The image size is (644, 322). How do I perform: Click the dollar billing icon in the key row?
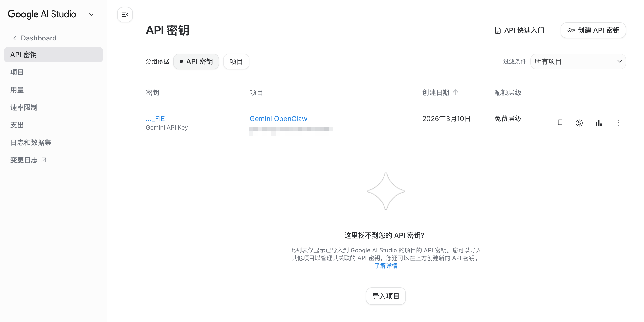[x=579, y=123]
